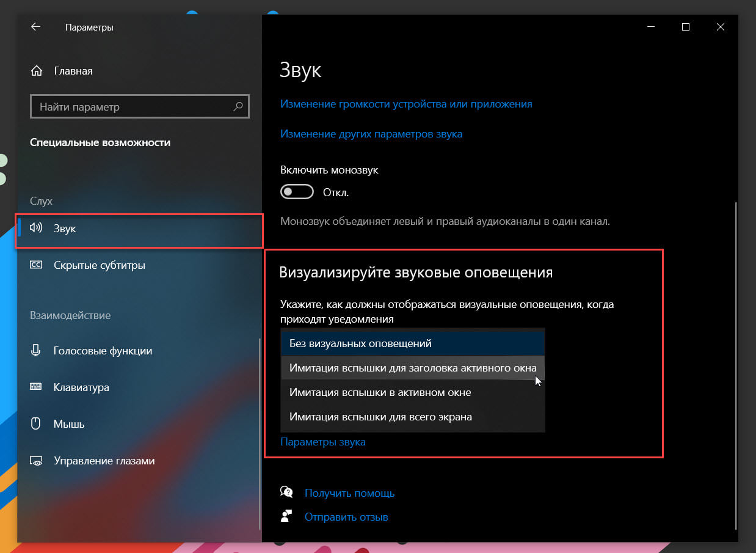Viewport: 756px width, 553px height.
Task: Click the Взаимодействие section label
Action: coord(70,315)
